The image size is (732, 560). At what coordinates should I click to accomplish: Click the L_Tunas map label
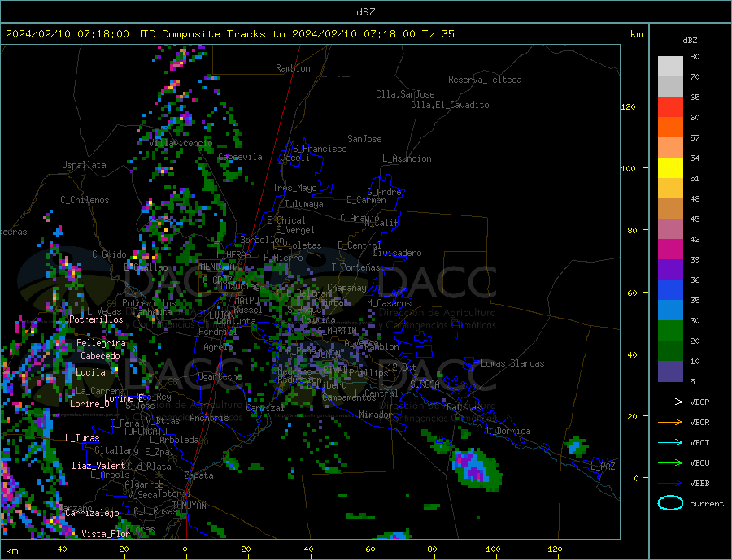[82, 438]
